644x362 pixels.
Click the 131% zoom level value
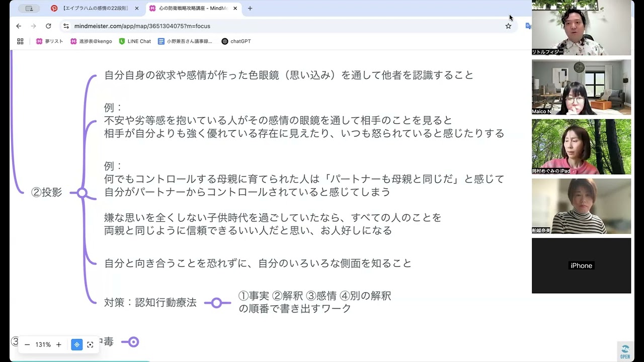click(43, 344)
